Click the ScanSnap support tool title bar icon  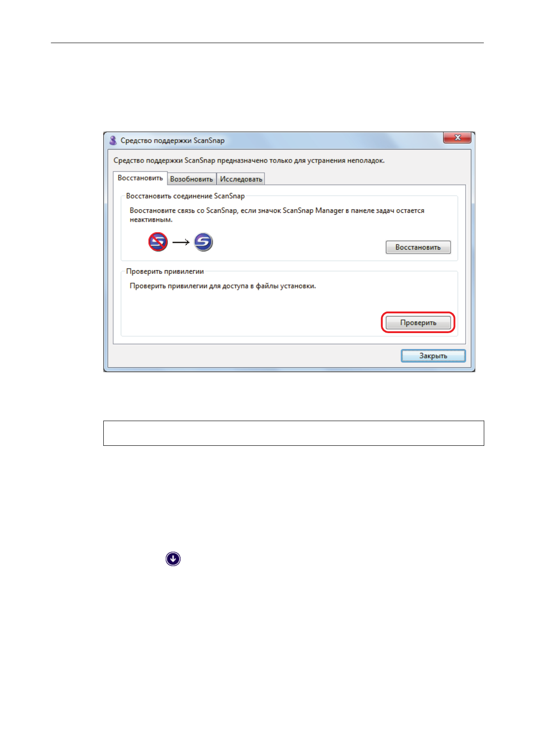[x=113, y=141]
